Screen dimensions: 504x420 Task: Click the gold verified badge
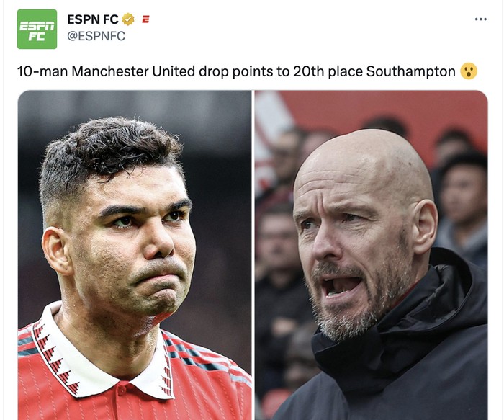(x=128, y=19)
